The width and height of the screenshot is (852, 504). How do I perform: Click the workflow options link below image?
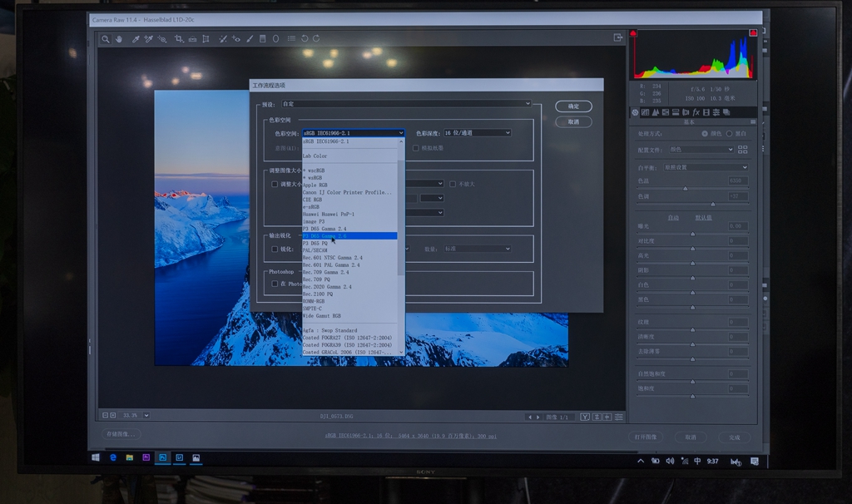coord(410,436)
